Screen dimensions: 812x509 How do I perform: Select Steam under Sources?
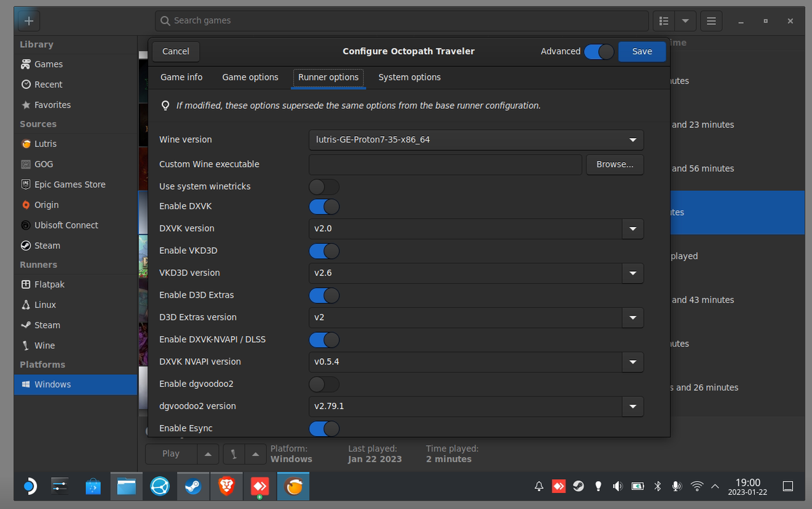point(75,246)
